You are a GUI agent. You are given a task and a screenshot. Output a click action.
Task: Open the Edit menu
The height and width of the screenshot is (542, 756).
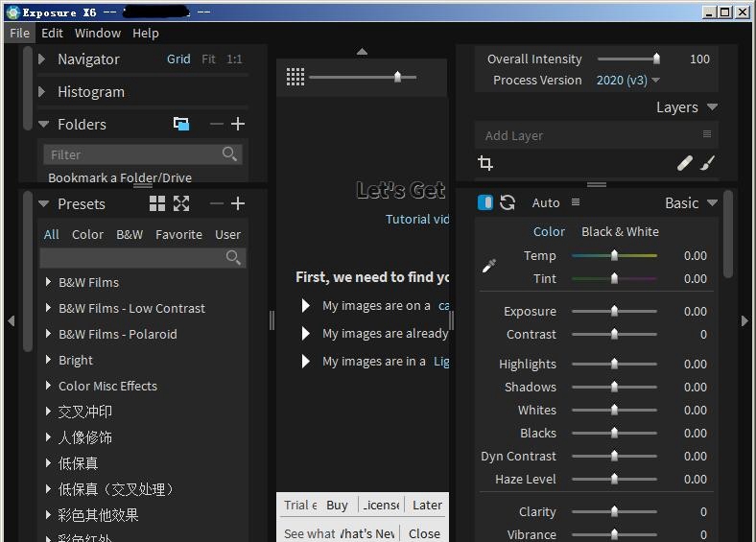pos(52,33)
